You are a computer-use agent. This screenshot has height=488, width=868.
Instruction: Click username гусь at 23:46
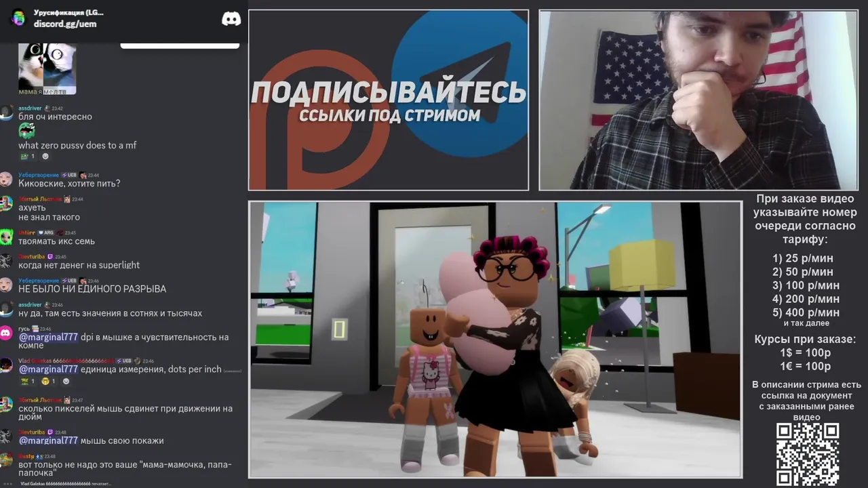pyautogui.click(x=24, y=329)
